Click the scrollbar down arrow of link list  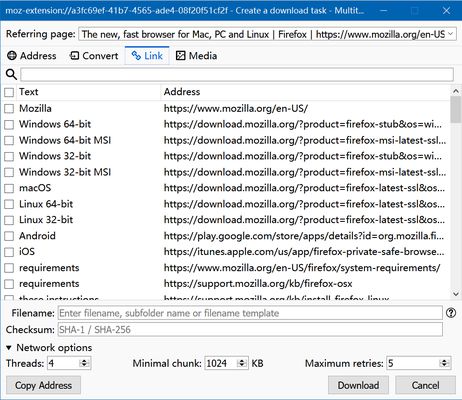click(x=456, y=294)
